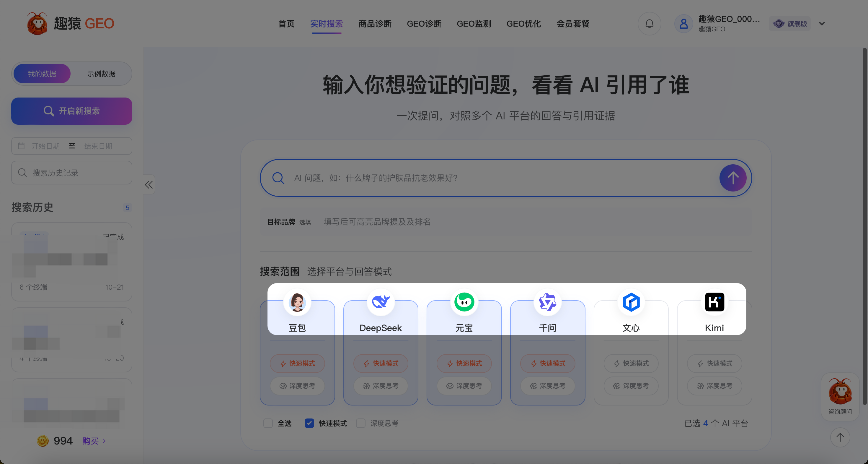Uncheck the 快速模式 checkbox
The width and height of the screenshot is (868, 464).
309,423
